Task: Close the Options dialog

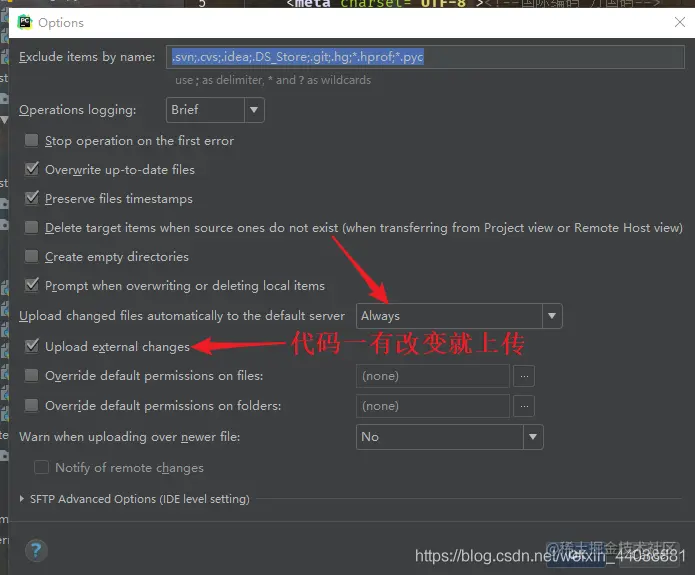Action: [679, 22]
